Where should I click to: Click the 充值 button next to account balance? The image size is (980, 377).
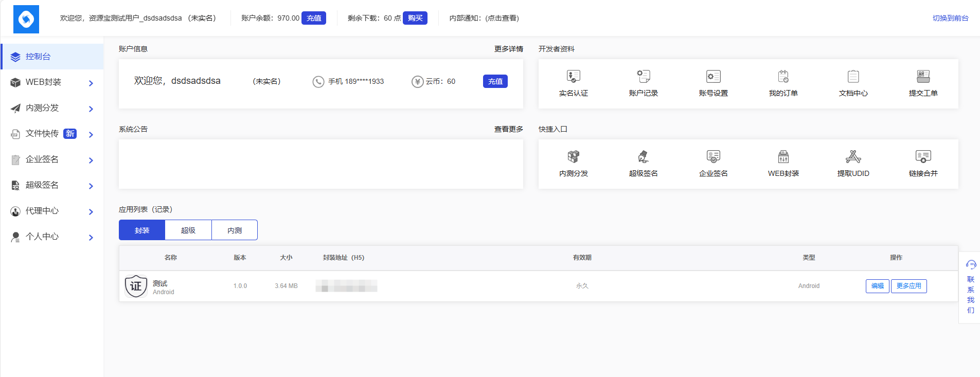(314, 18)
